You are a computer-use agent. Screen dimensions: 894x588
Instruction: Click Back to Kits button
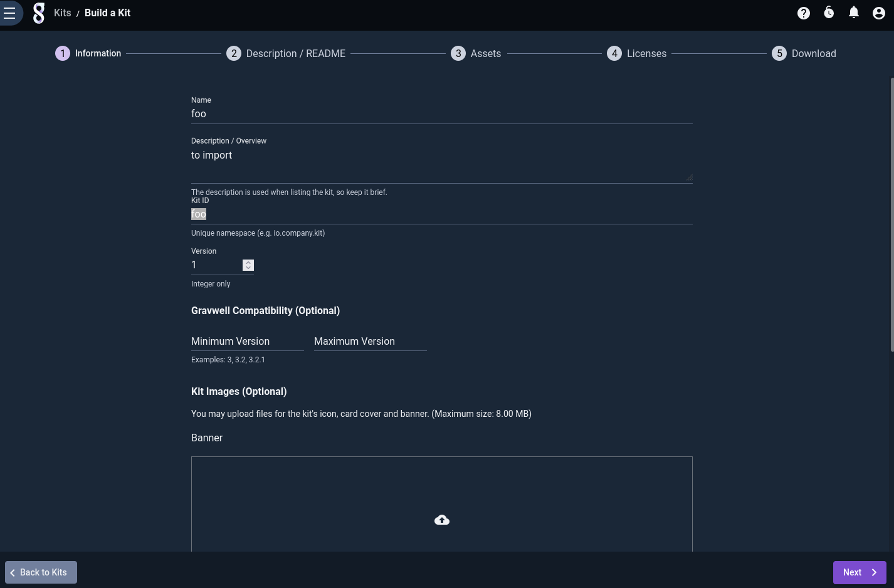tap(41, 572)
